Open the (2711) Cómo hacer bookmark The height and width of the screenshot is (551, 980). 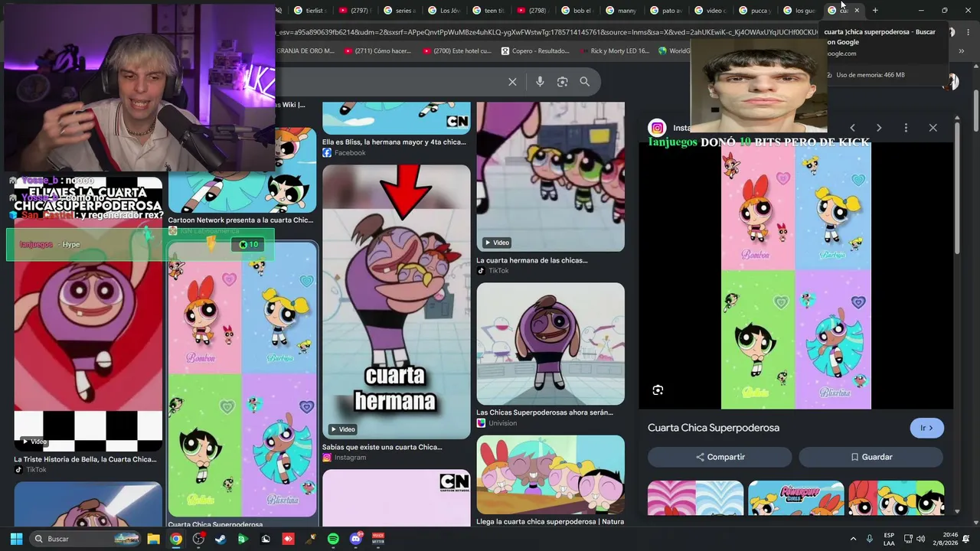tap(378, 51)
